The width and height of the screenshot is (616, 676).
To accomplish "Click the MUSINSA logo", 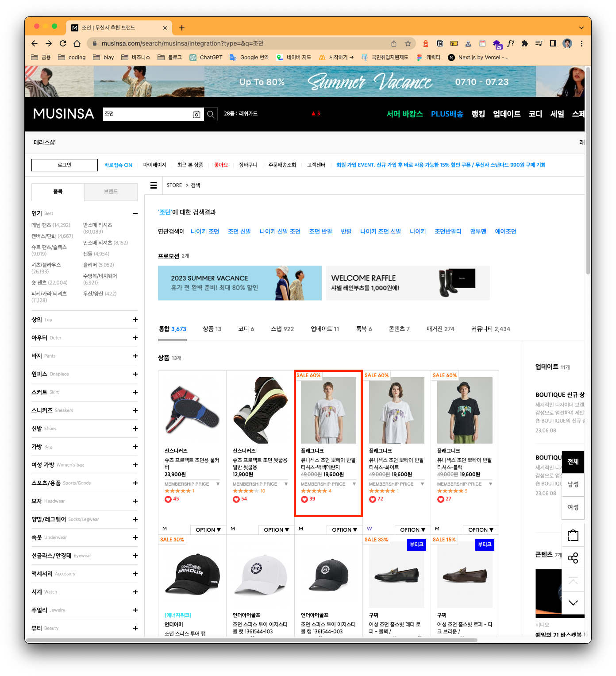I will (x=64, y=114).
